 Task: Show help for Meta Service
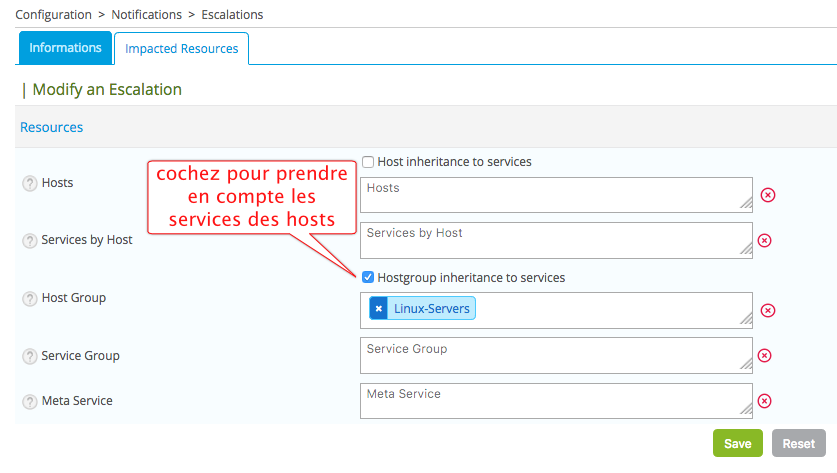30,401
